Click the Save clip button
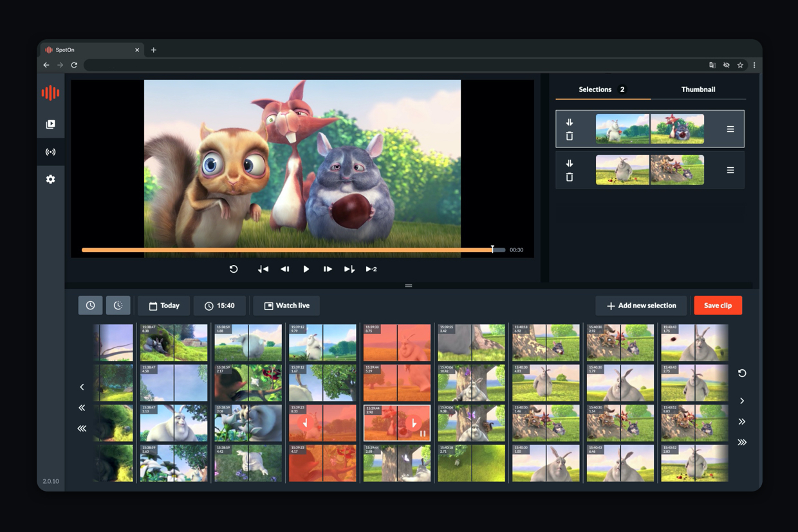Viewport: 798px width, 532px height. [x=718, y=306]
